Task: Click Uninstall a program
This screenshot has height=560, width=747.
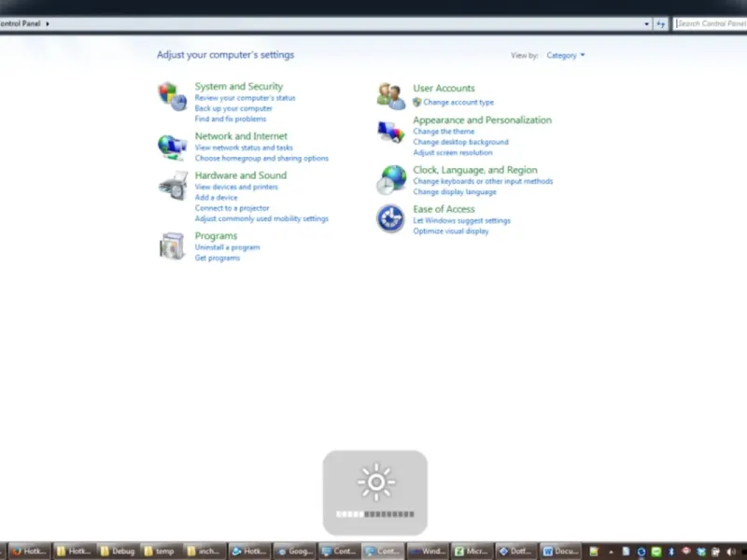Action: (x=227, y=247)
